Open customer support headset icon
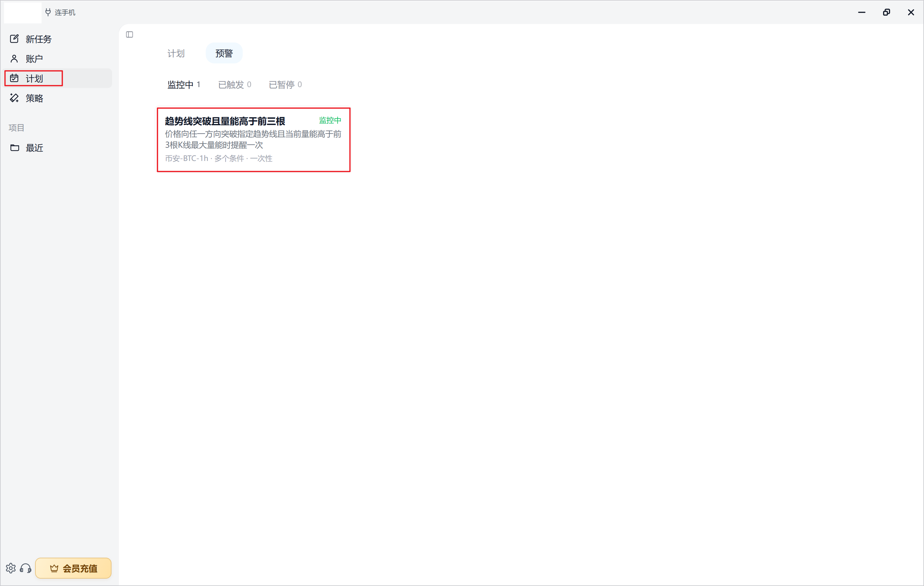Image resolution: width=924 pixels, height=586 pixels. click(26, 568)
